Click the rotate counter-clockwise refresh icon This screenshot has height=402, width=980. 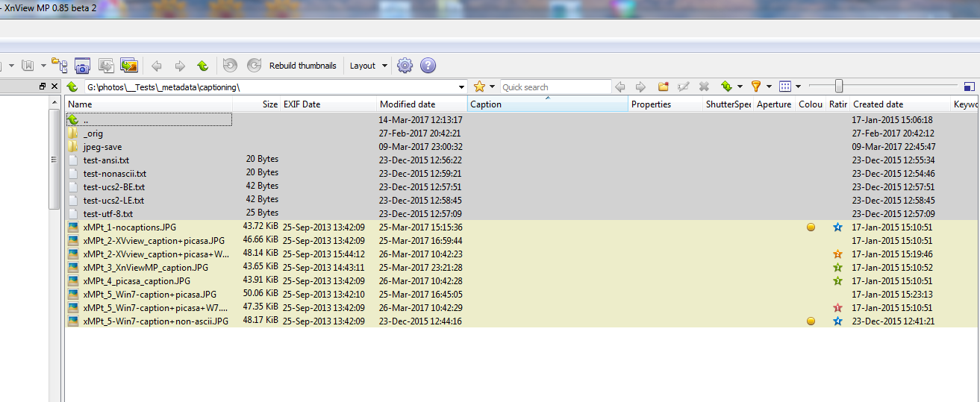pos(230,66)
